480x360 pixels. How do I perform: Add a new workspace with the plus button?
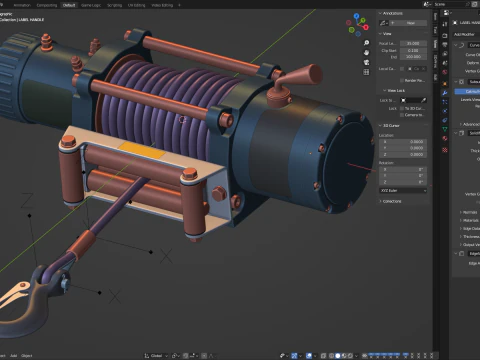point(179,5)
